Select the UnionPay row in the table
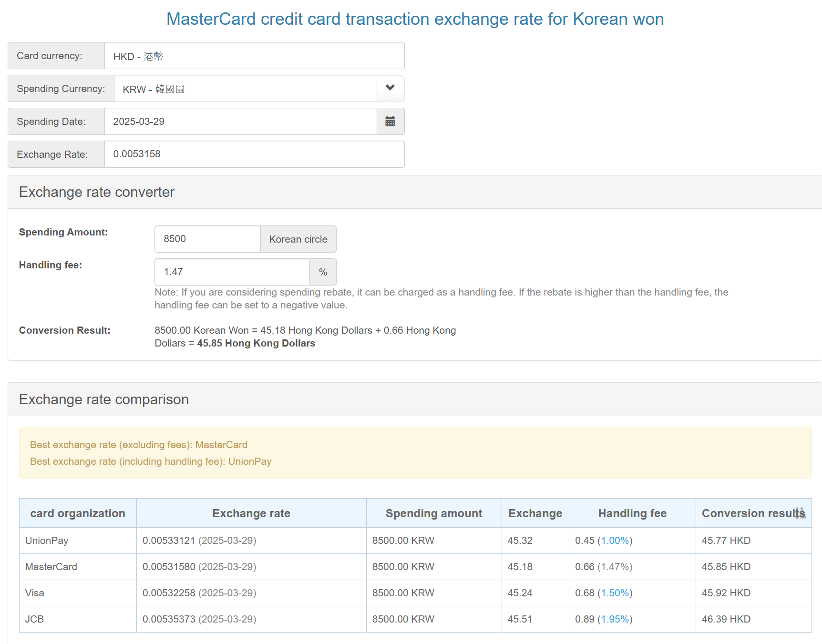 (x=47, y=541)
